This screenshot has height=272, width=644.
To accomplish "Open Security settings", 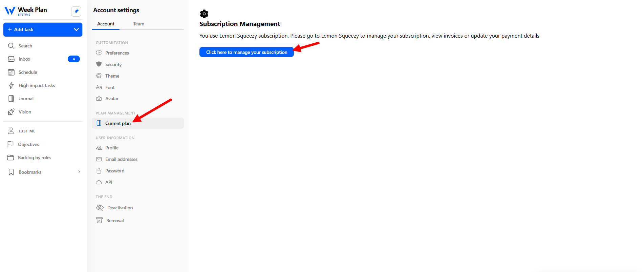I will (113, 64).
